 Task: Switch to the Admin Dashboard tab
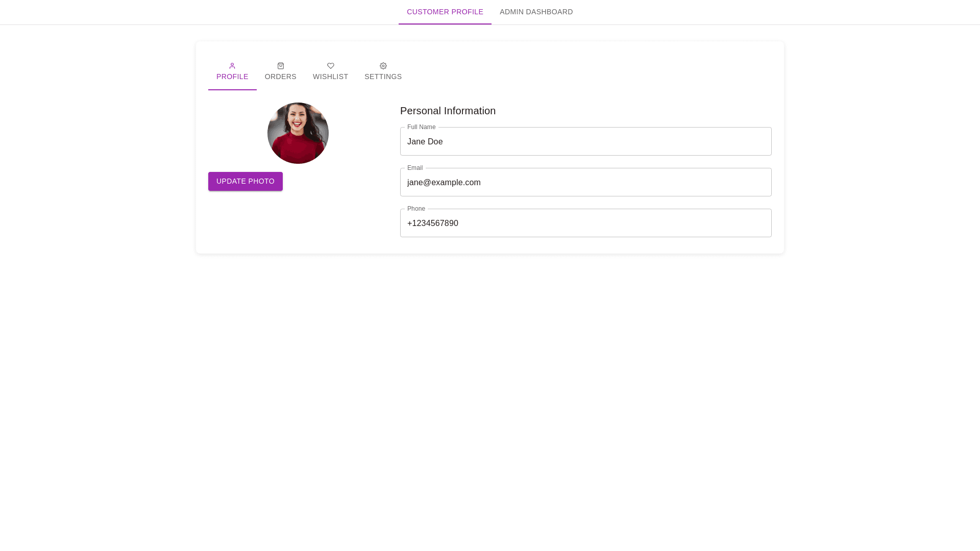point(536,12)
